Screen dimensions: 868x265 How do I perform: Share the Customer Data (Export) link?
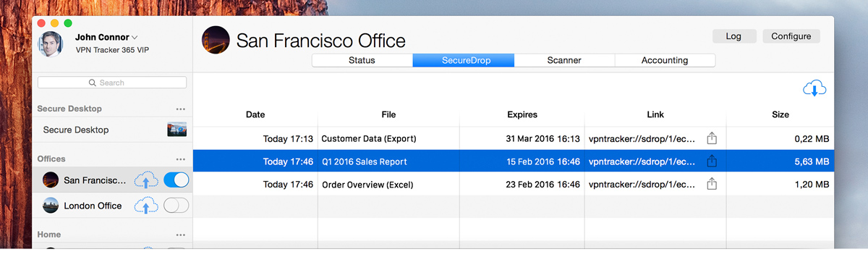[x=712, y=138]
